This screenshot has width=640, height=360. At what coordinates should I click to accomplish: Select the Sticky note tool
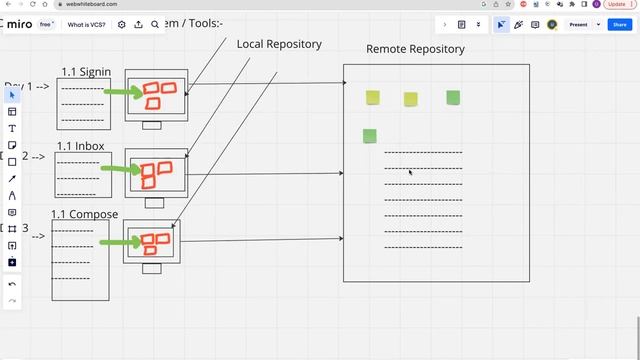(12, 145)
